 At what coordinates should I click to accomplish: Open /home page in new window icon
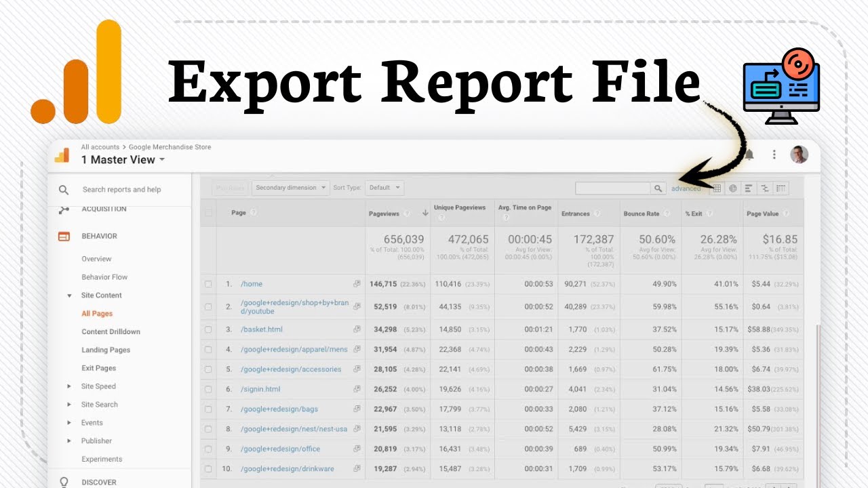[357, 284]
